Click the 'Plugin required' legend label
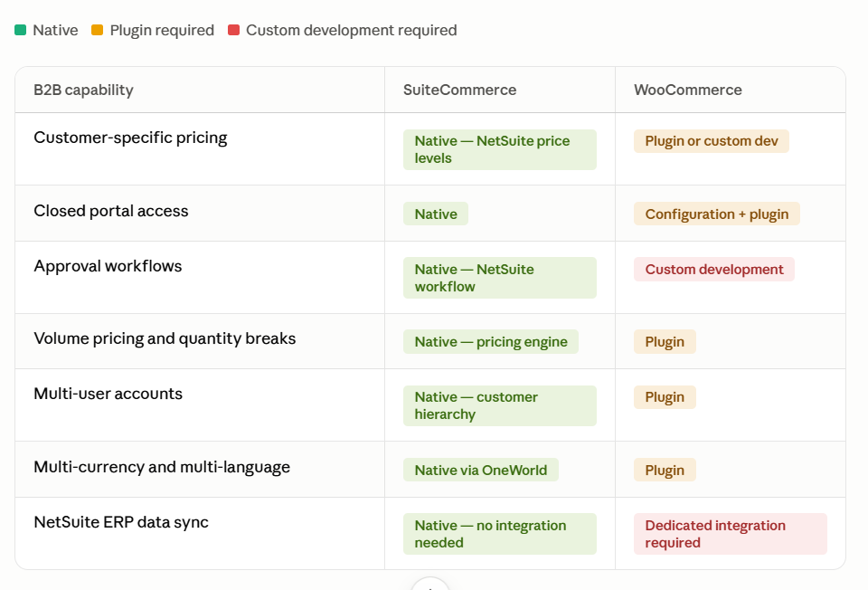868x590 pixels. [162, 30]
